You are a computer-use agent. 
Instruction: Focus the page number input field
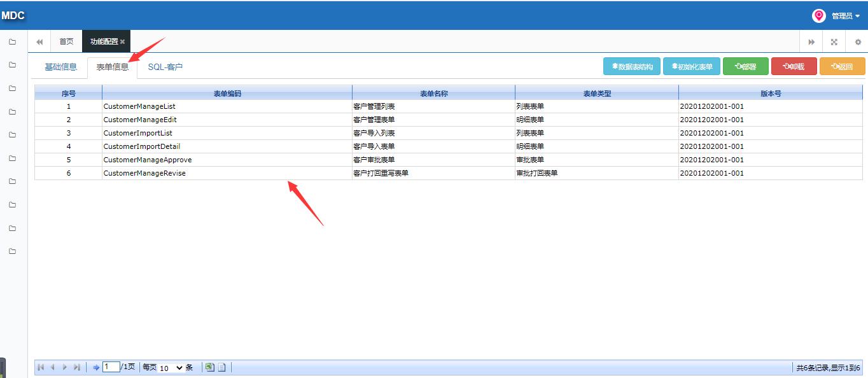111,367
